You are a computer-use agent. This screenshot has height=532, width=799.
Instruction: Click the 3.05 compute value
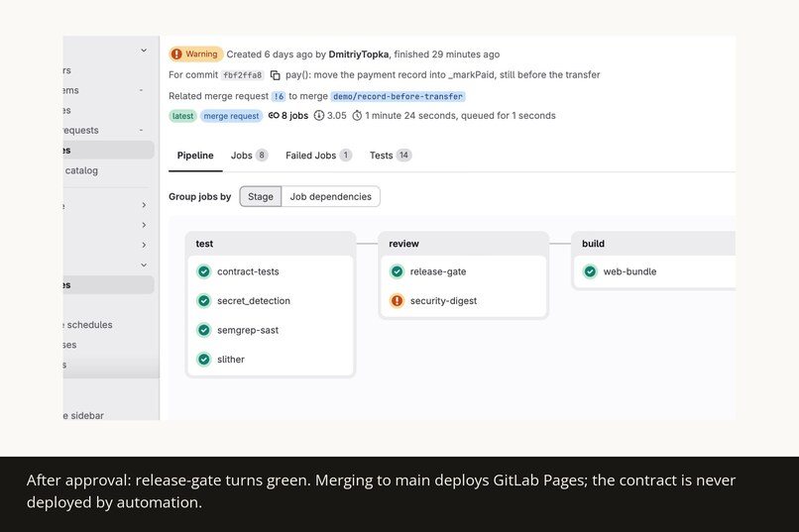click(337, 116)
